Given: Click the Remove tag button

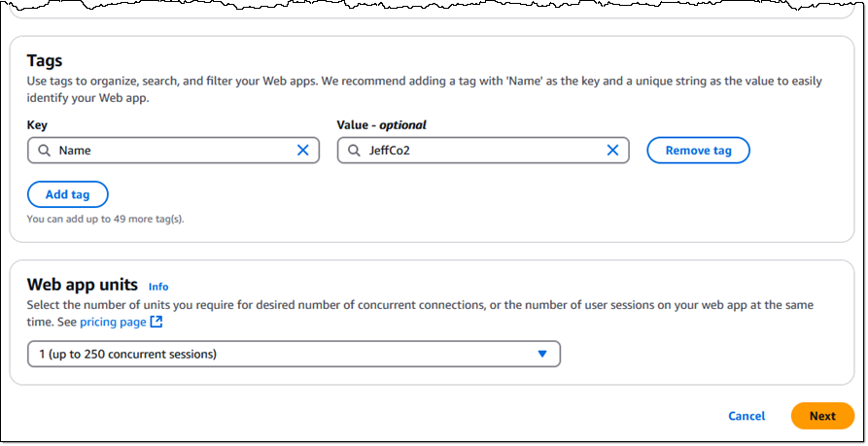Looking at the screenshot, I should [698, 151].
